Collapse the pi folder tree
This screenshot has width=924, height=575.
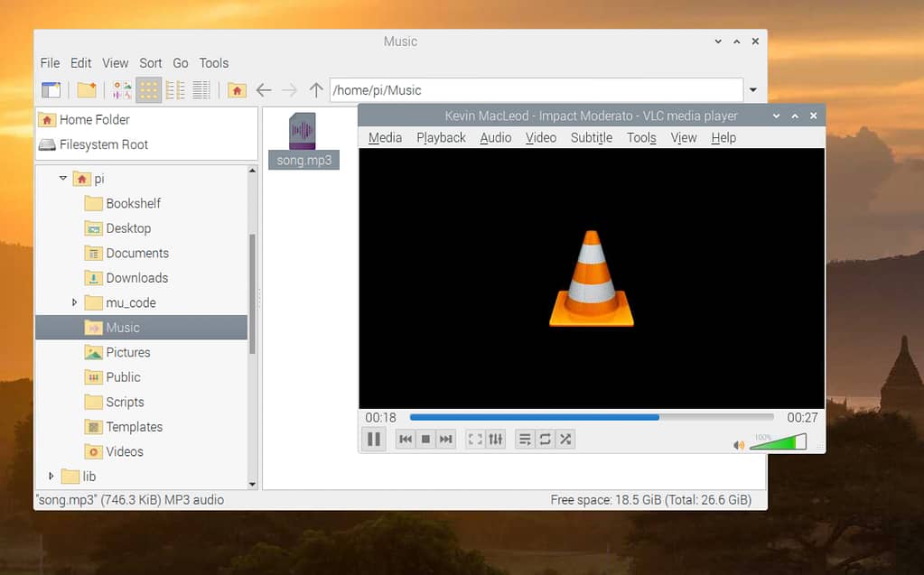click(63, 178)
